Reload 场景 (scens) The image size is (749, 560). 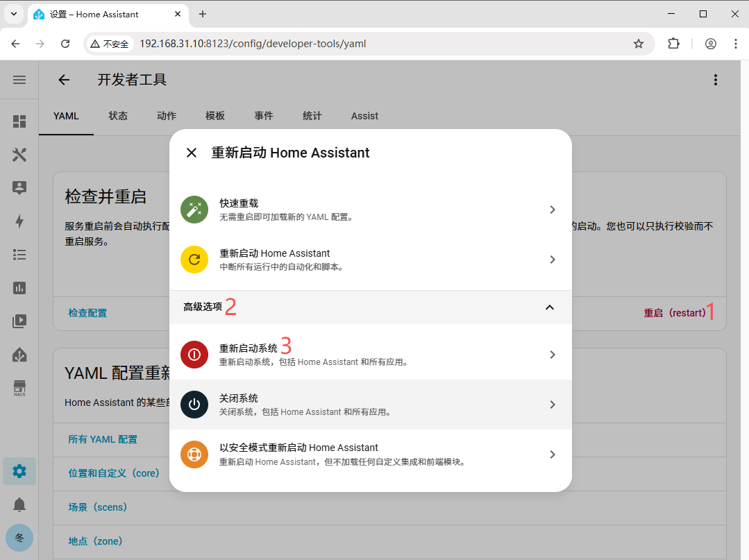pos(97,507)
